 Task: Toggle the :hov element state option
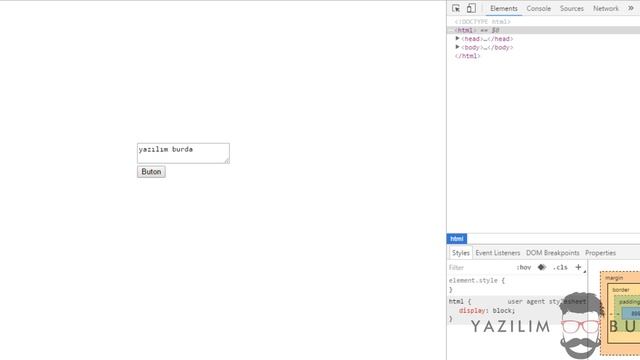(x=524, y=268)
